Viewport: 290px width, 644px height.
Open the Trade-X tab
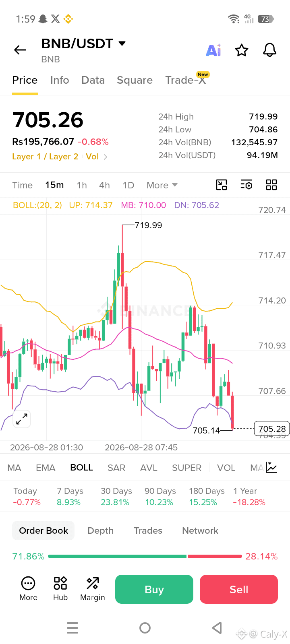(186, 80)
